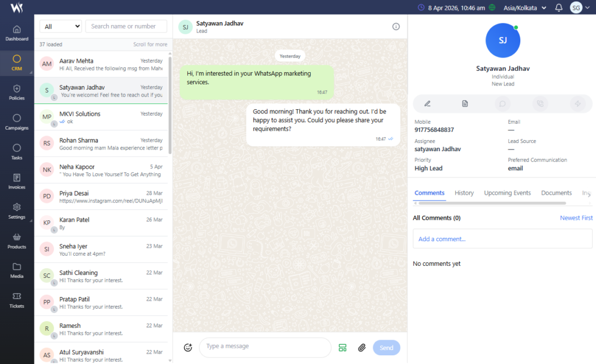Click the pencil edit icon for the lead
The image size is (596, 364).
tap(427, 104)
